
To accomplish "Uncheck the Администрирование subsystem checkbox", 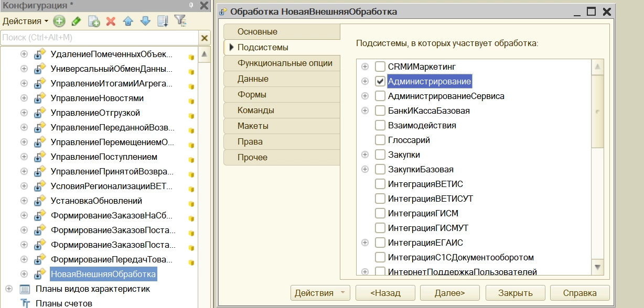I will pos(380,82).
